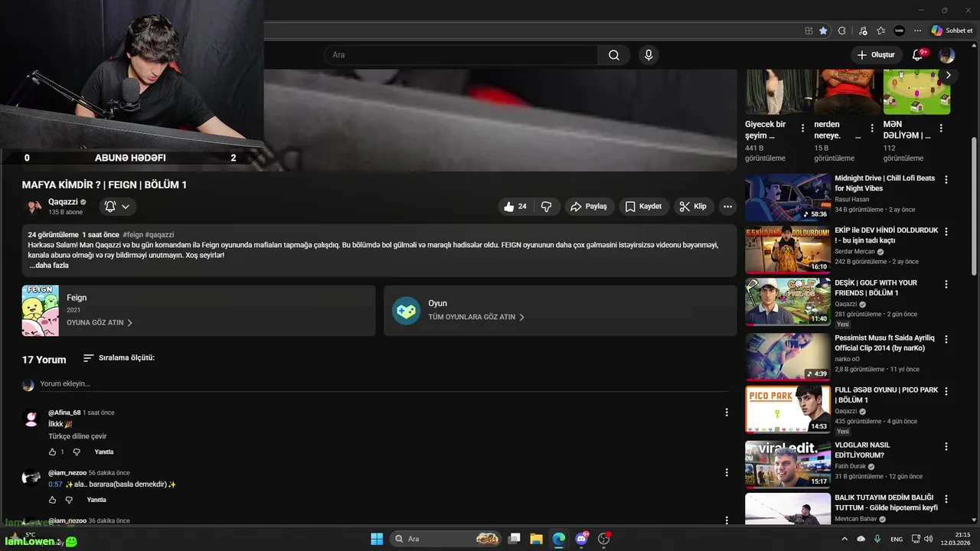Open options for EKİP ile DEV HİNDİ video
980x551 pixels.
click(x=946, y=232)
